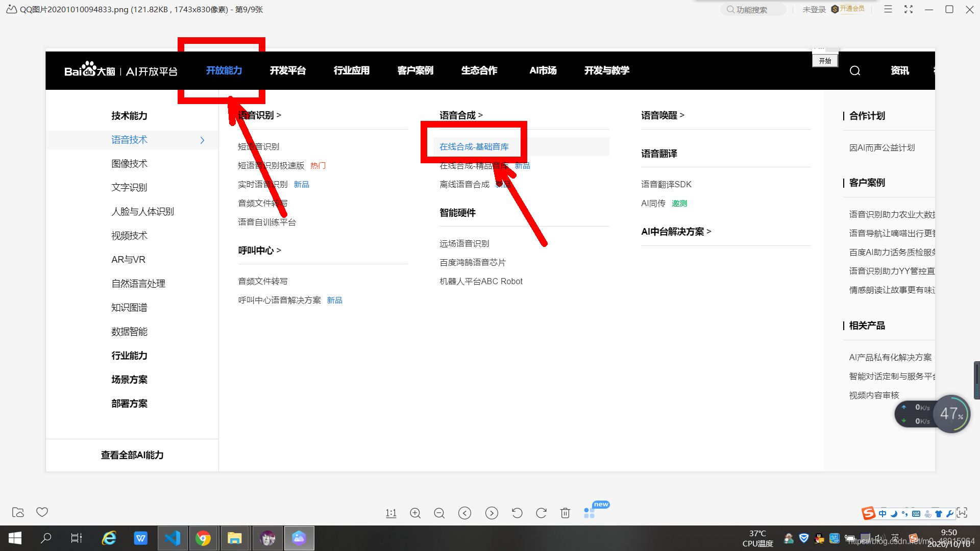
Task: Click 开通会员 membership button
Action: pyautogui.click(x=848, y=9)
